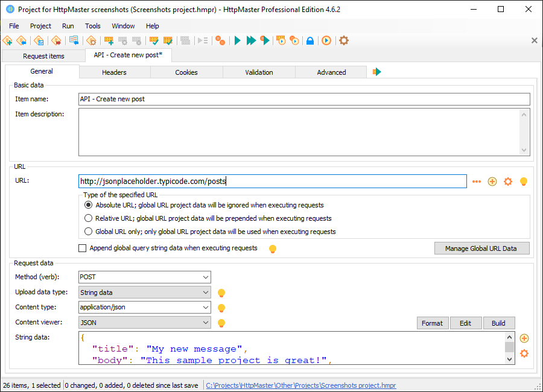Click the circled plus icon beside String data

click(x=524, y=338)
